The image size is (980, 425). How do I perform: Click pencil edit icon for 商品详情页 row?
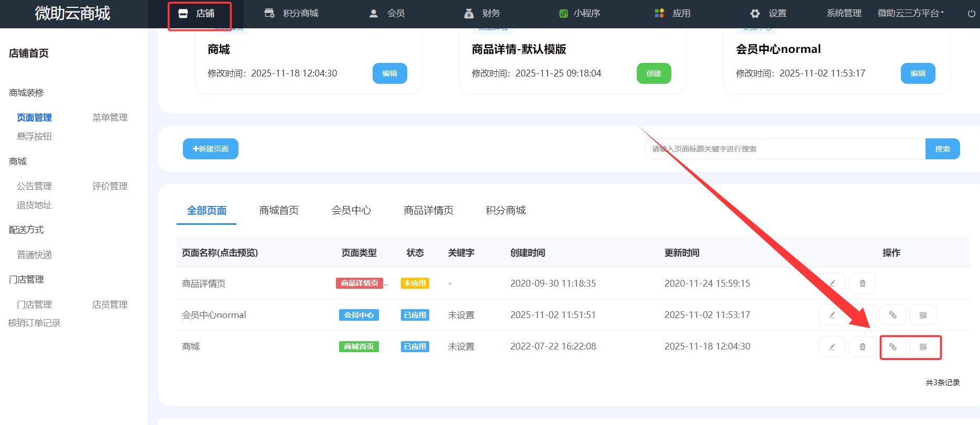pyautogui.click(x=832, y=284)
